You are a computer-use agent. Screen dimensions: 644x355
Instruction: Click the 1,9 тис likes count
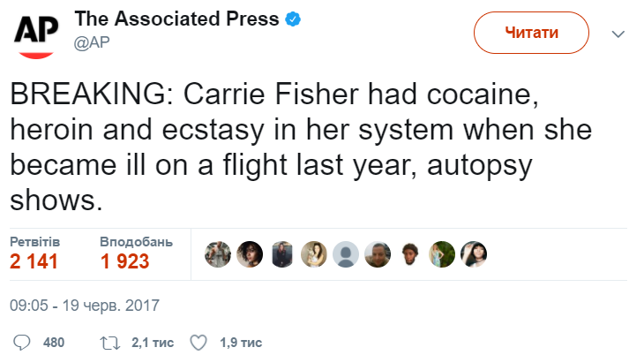pyautogui.click(x=241, y=342)
